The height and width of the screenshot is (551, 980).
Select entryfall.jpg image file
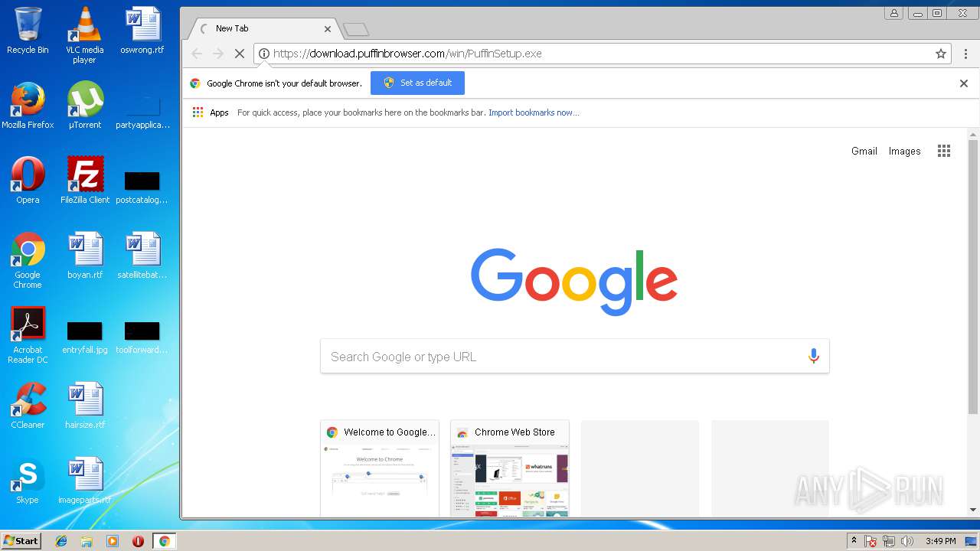click(85, 337)
